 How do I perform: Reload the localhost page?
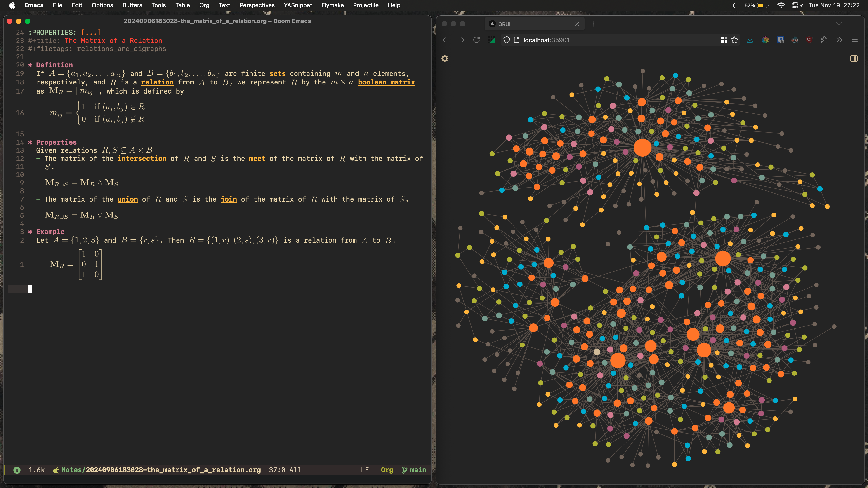[x=476, y=40]
